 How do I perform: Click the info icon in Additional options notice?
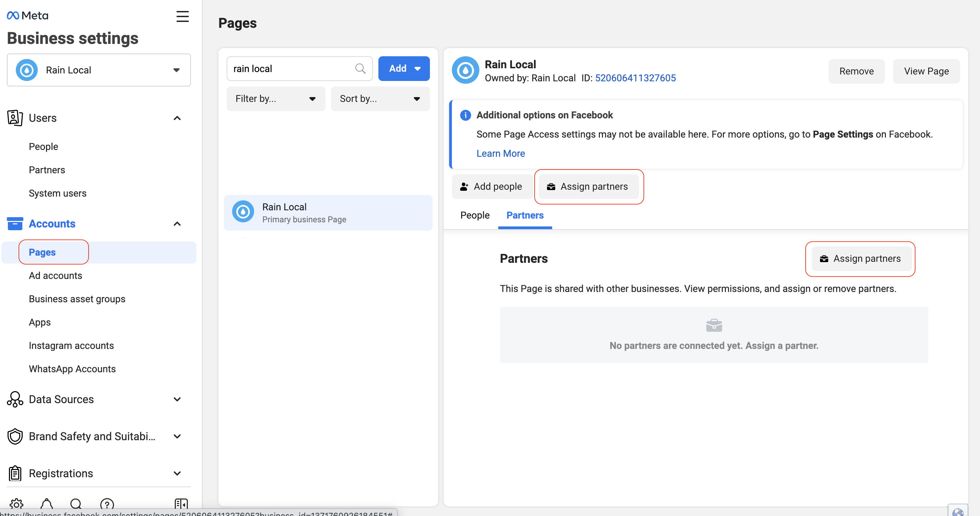(x=465, y=115)
